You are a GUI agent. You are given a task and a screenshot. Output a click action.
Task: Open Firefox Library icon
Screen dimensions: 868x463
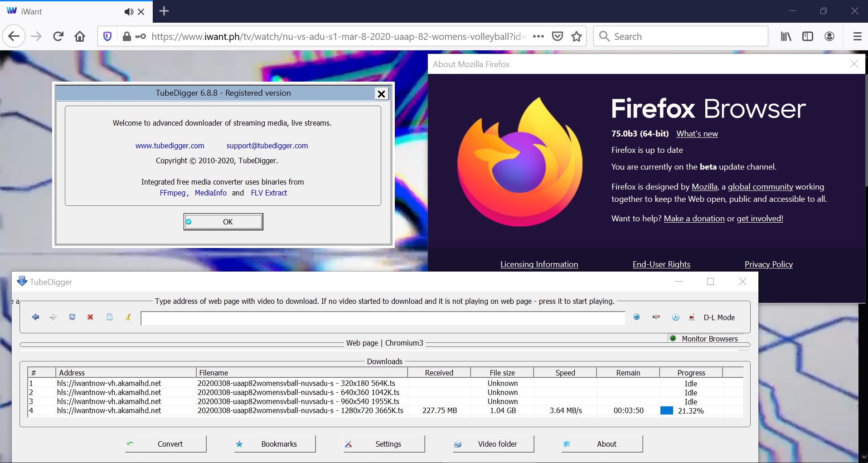(x=786, y=36)
